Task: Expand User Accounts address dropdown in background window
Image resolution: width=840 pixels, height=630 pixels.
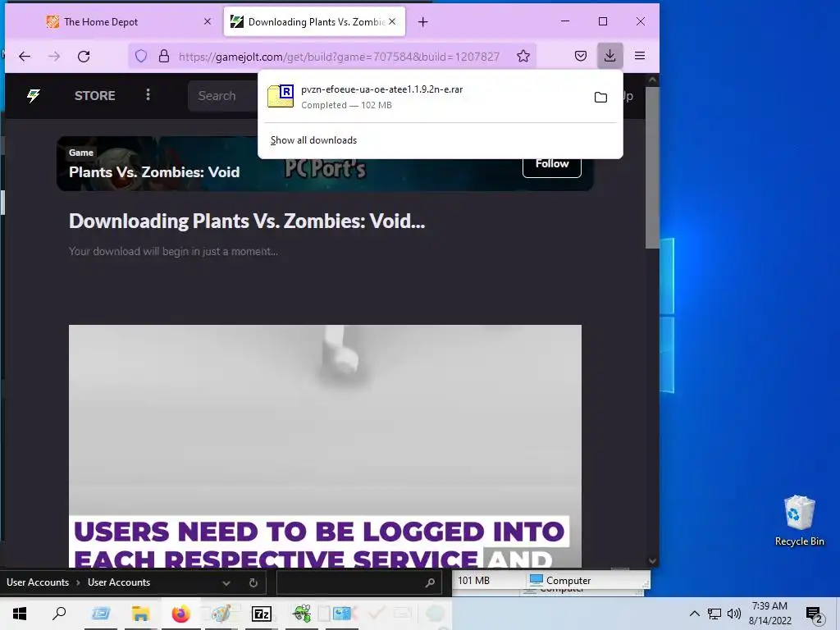Action: coord(226,583)
